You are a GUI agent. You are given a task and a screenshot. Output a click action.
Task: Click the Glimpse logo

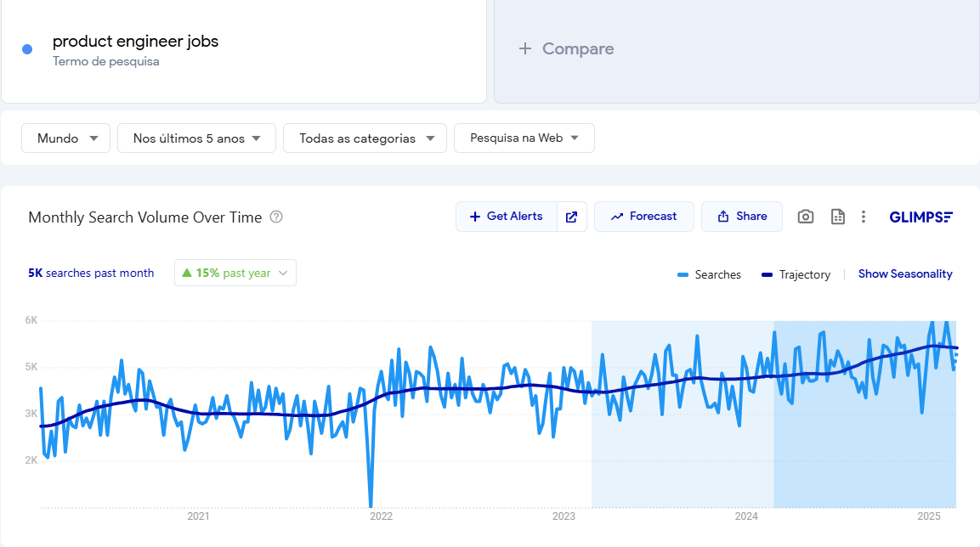(x=921, y=217)
